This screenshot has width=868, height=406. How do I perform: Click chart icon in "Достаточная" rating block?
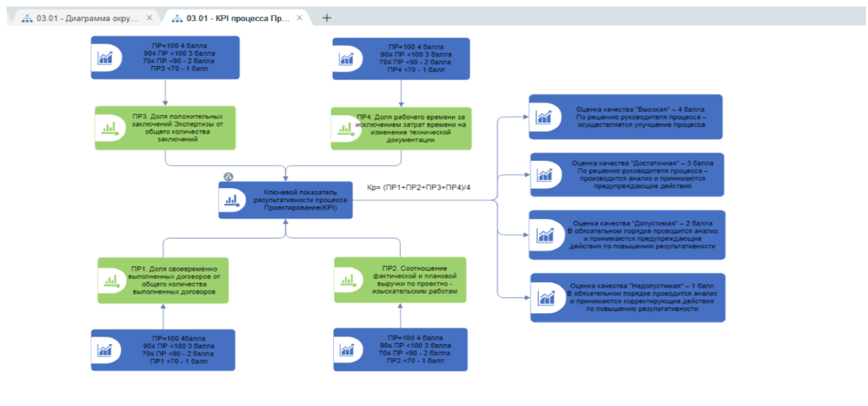(545, 175)
